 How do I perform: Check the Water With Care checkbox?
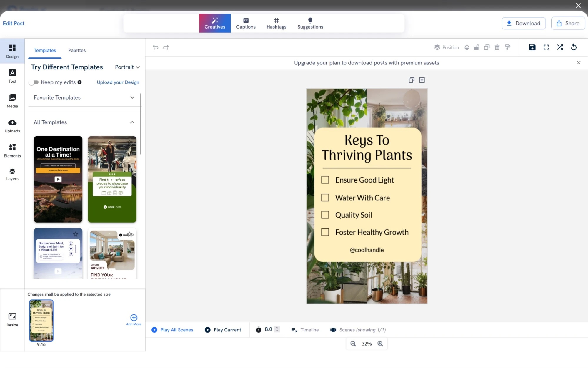[325, 198]
